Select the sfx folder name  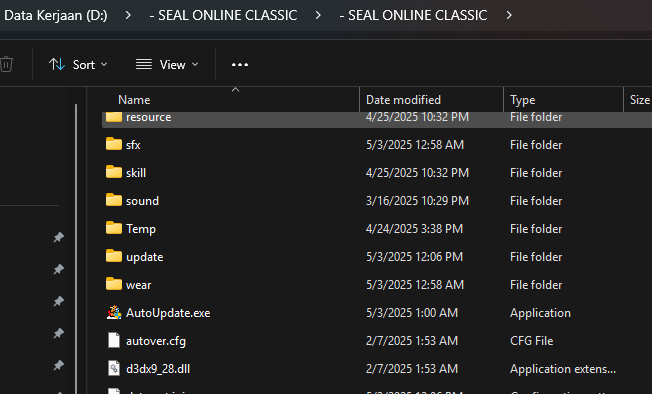(133, 145)
